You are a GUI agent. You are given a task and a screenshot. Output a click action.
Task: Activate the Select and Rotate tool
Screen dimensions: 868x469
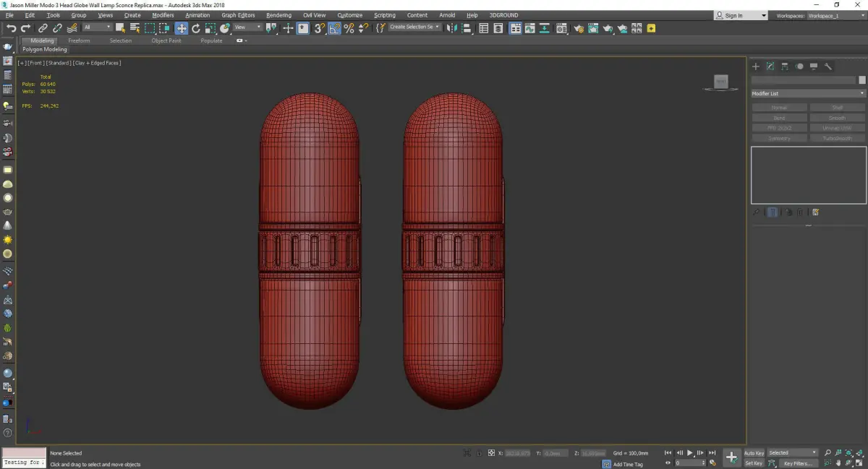point(195,28)
